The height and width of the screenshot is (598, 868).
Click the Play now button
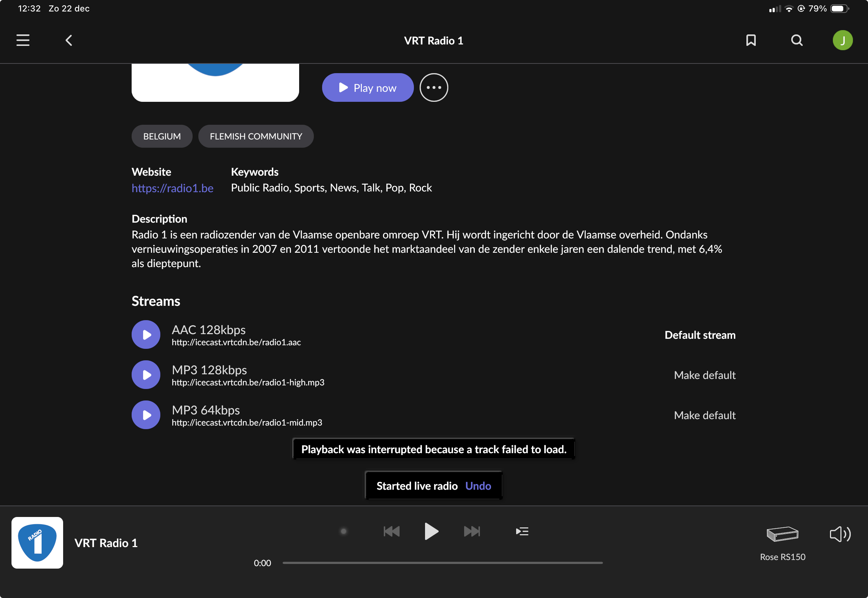368,88
